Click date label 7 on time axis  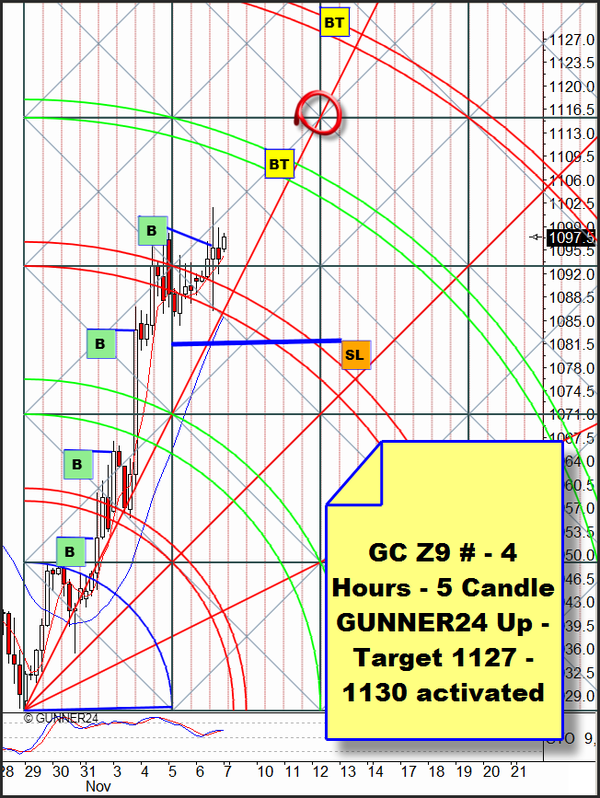click(x=227, y=772)
